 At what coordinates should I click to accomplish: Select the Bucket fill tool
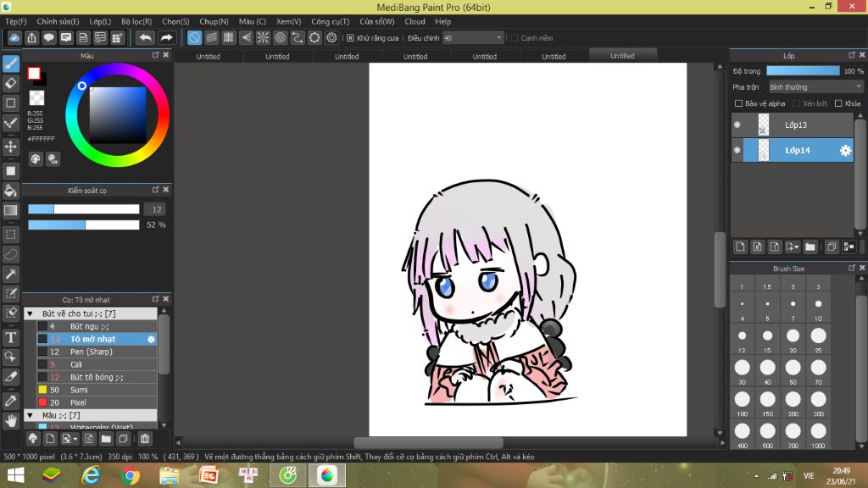point(11,191)
